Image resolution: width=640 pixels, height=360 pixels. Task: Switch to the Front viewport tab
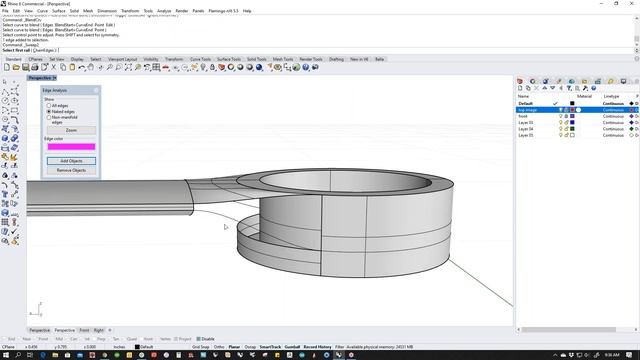click(84, 330)
